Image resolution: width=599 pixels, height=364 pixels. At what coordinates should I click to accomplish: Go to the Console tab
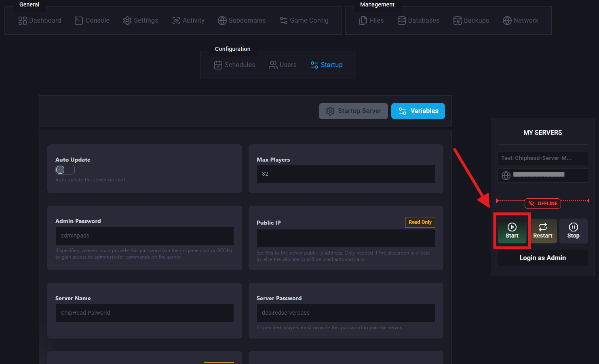pos(92,21)
